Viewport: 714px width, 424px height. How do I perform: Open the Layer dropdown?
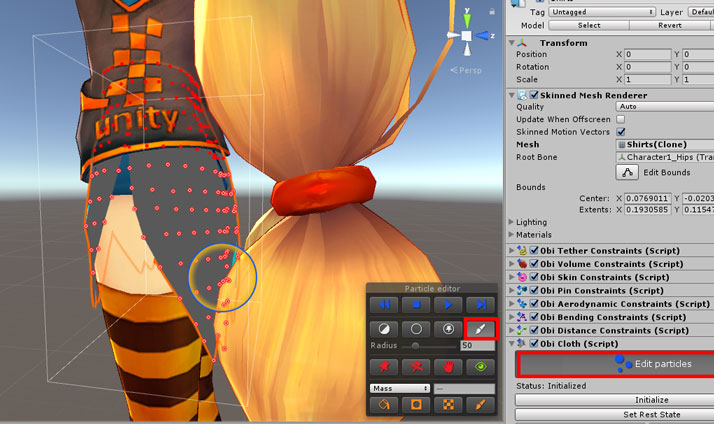coord(701,12)
